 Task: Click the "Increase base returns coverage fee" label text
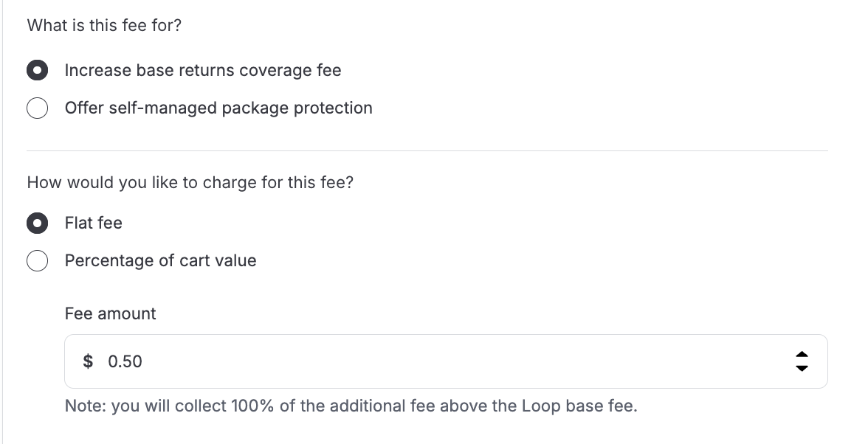[x=203, y=71]
